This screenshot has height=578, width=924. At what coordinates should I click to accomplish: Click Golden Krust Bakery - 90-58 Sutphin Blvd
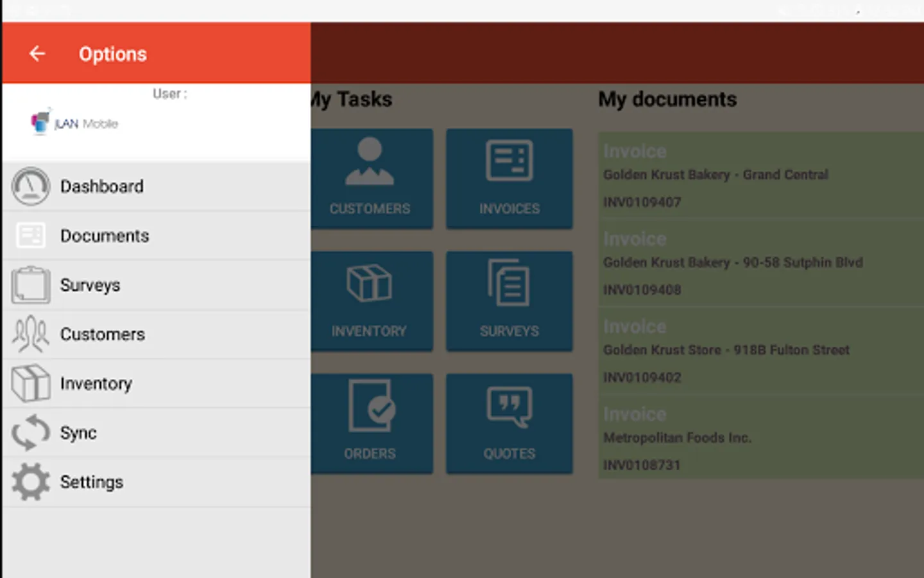733,263
